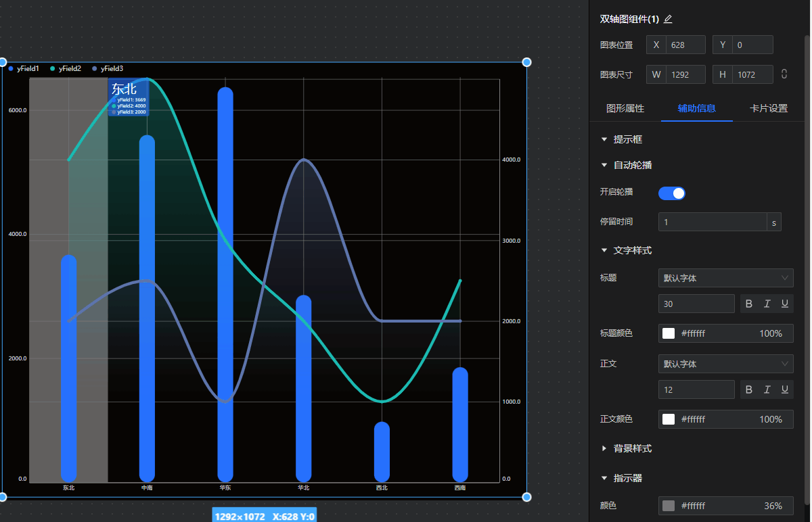Open the 标题 font dropdown
Screen dimensions: 812x522
[x=725, y=278]
